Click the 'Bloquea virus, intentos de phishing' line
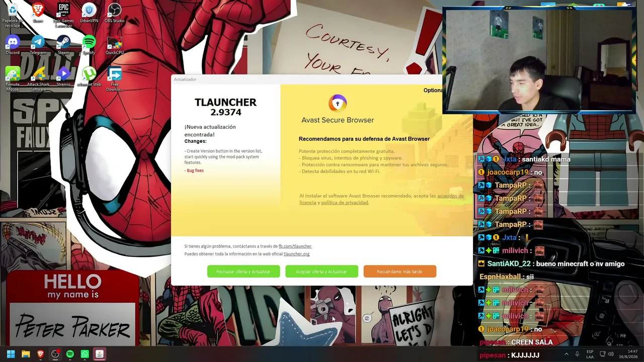644x362 pixels. tap(351, 158)
